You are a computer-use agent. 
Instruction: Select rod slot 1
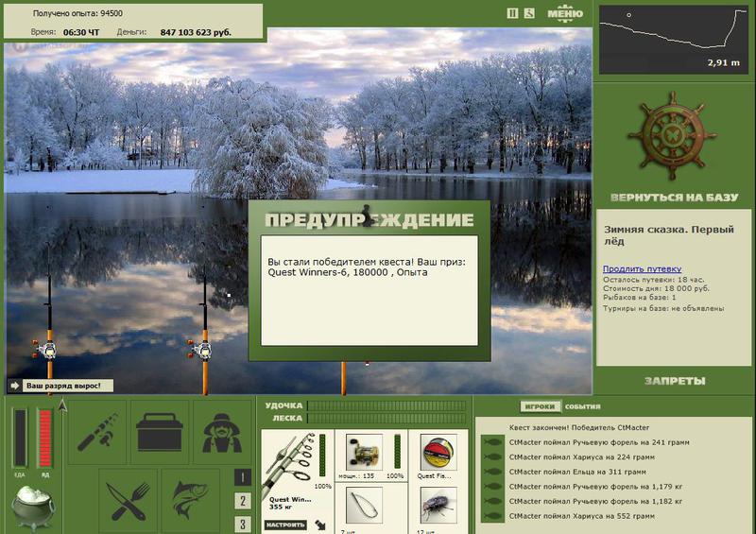coord(243,477)
